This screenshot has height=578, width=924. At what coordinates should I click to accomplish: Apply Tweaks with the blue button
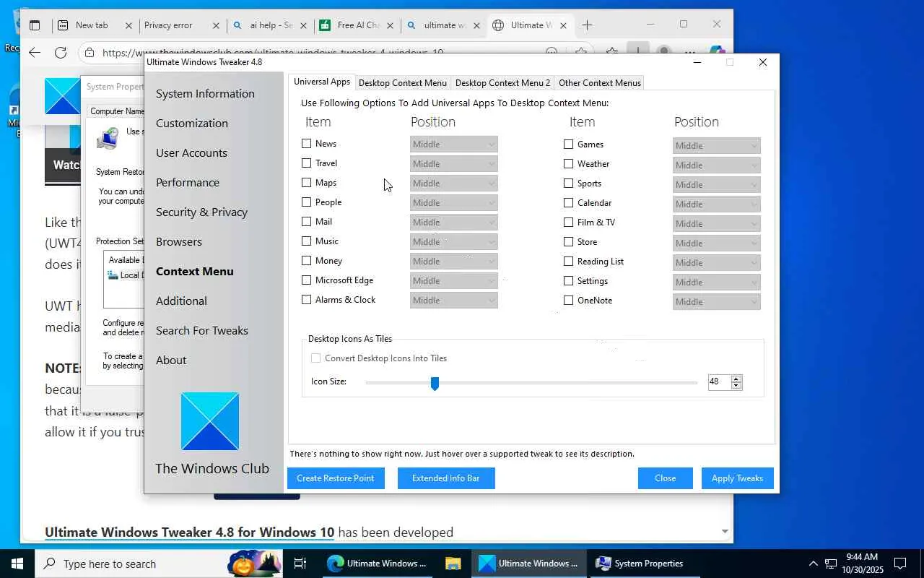click(738, 478)
